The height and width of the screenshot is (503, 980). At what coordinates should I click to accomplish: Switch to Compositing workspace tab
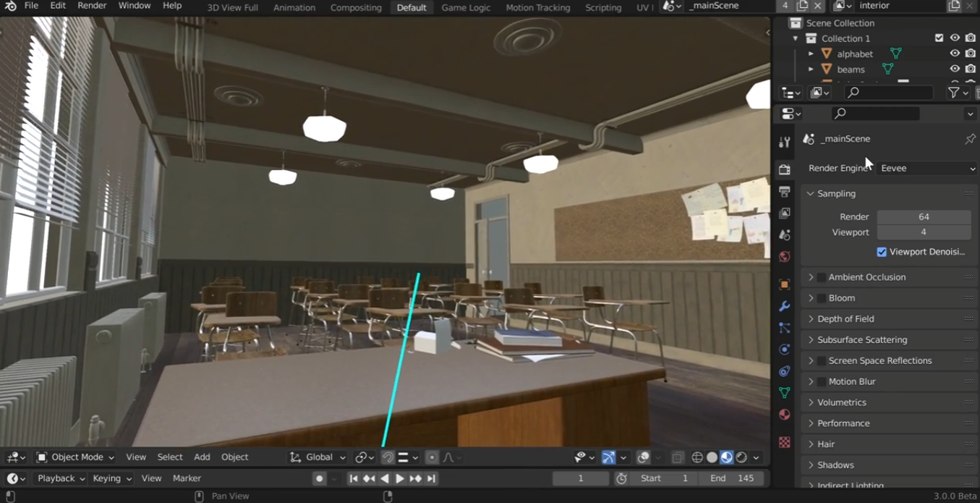(x=356, y=7)
